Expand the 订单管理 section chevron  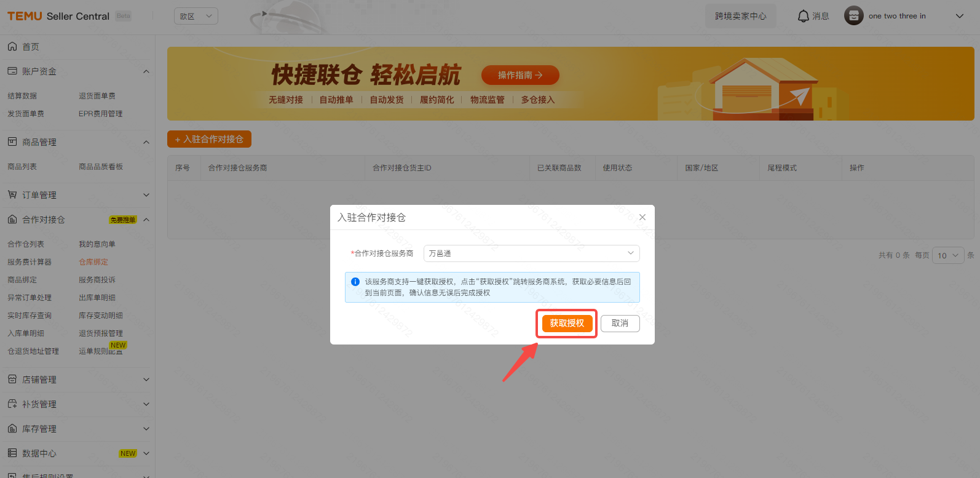[146, 195]
